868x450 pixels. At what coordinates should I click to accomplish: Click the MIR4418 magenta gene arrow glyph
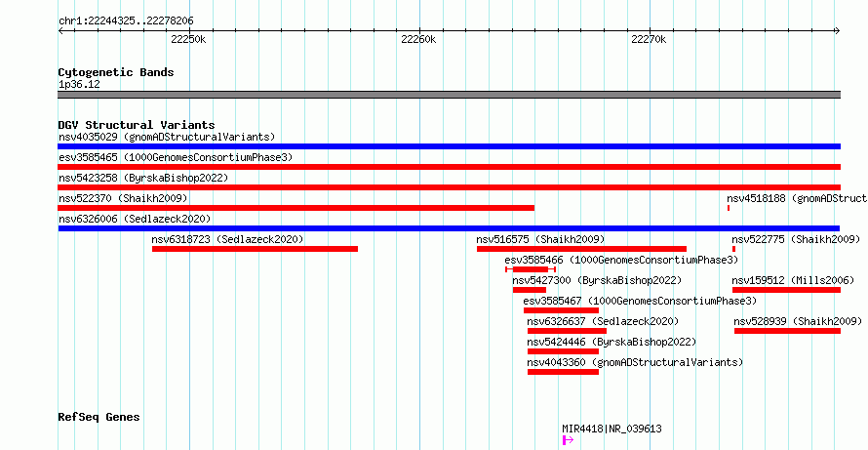(568, 440)
